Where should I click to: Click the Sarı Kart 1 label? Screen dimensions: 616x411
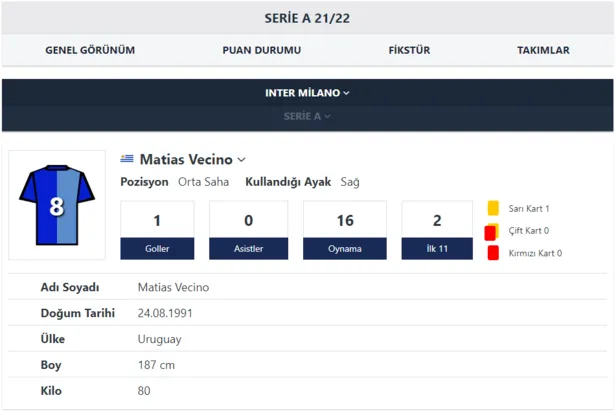(x=529, y=209)
